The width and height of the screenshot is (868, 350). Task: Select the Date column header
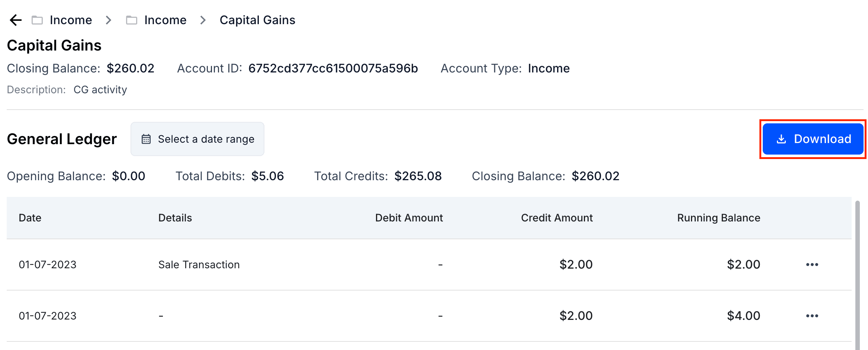(30, 218)
